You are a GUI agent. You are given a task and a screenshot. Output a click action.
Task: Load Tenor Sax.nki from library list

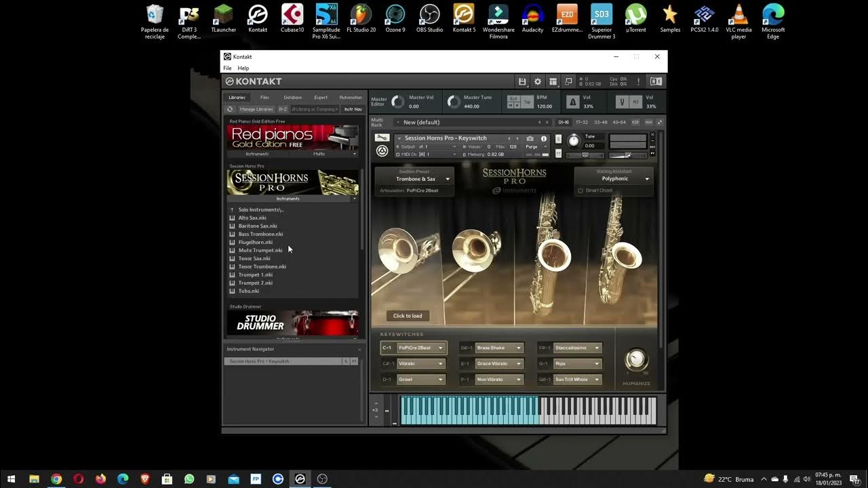(254, 258)
